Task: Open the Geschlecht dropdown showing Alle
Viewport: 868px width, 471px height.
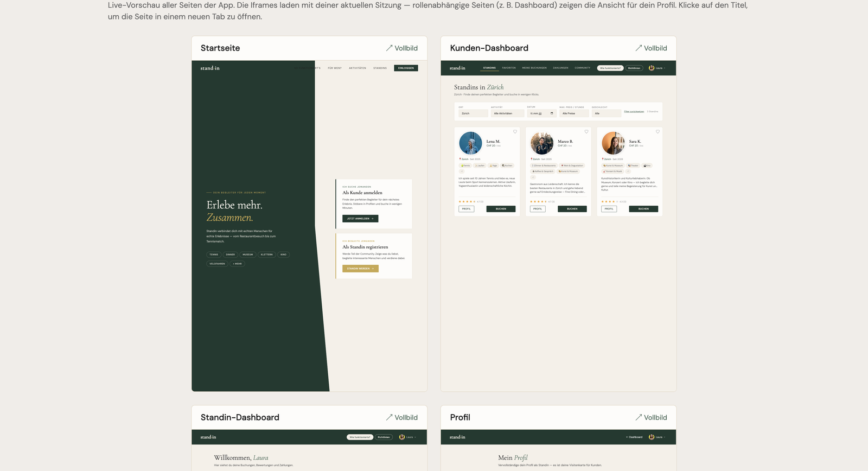Action: (607, 113)
